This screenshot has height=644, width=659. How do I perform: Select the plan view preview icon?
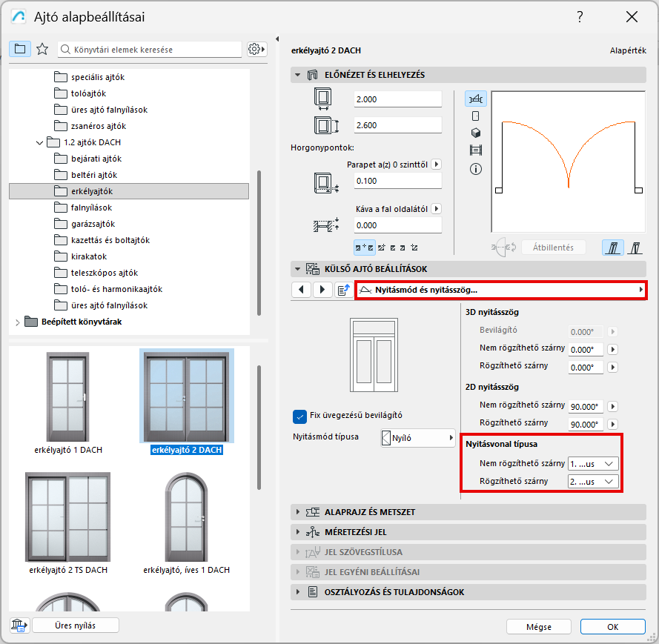tap(476, 99)
